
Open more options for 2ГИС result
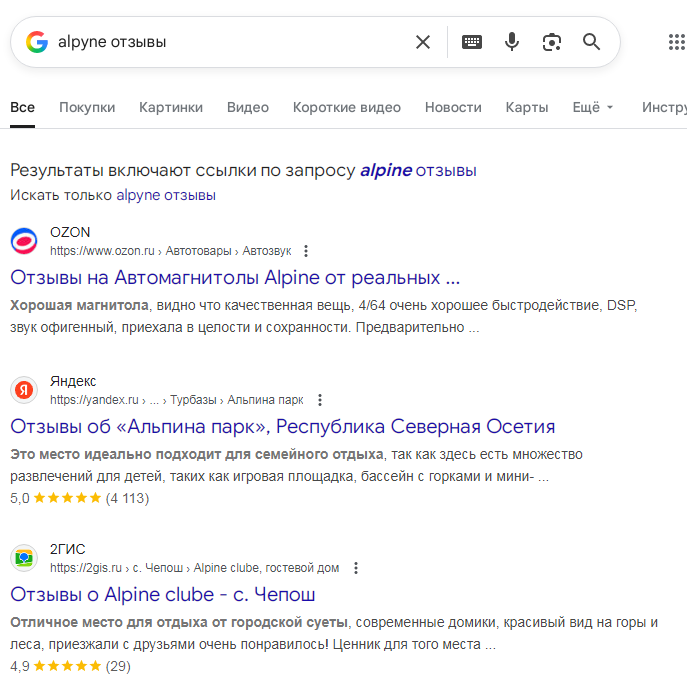point(355,568)
